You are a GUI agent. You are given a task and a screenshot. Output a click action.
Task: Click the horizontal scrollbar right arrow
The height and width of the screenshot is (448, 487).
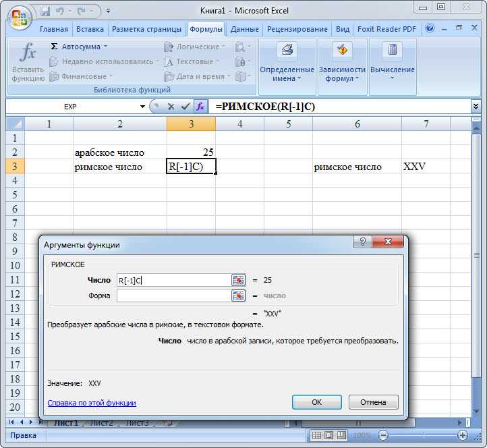pos(460,422)
